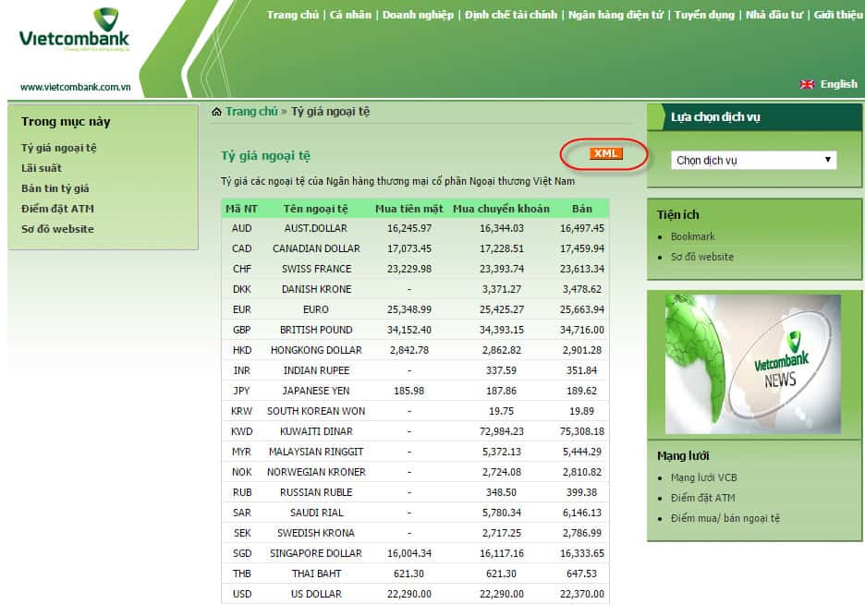865x616 pixels.
Task: Click SGD cash buy rate 16,004.34
Action: (x=409, y=554)
